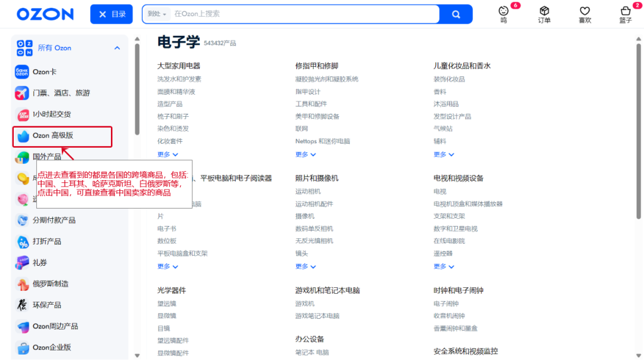644x360 pixels.
Task: Open the 数码单反相机 link
Action: (x=314, y=229)
